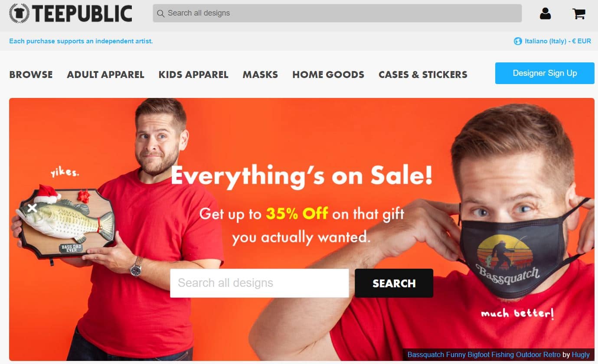
Task: Open the language and currency selector
Action: [552, 41]
